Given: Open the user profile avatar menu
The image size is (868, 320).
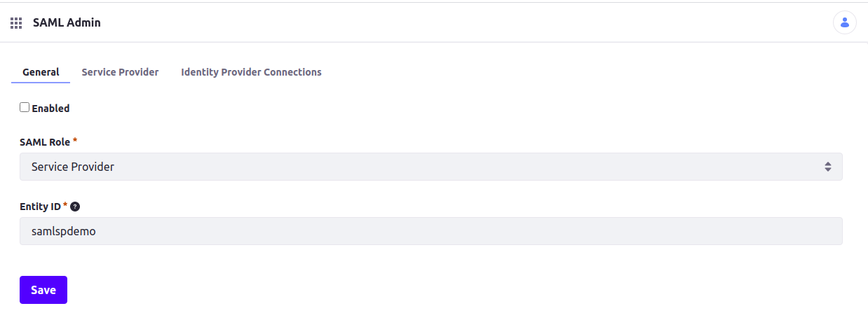Looking at the screenshot, I should (844, 22).
